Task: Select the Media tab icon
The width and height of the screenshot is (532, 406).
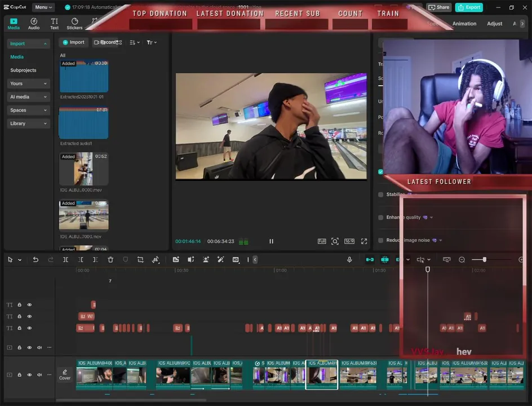Action: tap(14, 24)
